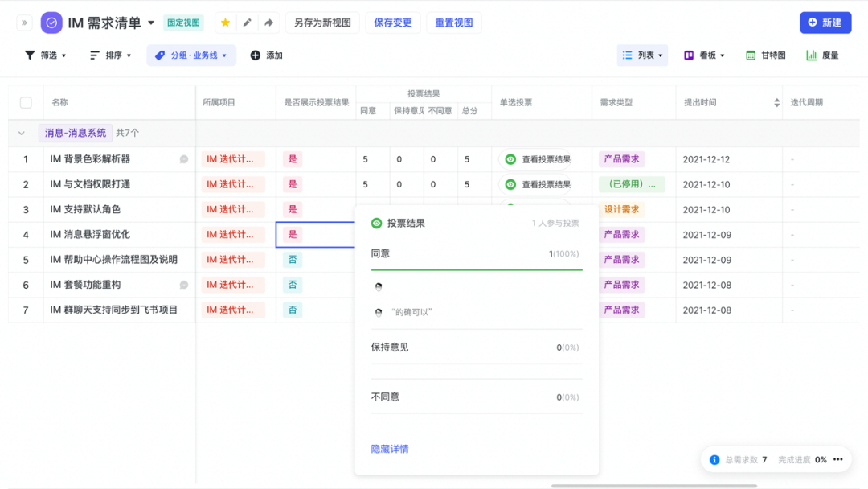This screenshot has height=489, width=868.
Task: Click the pencil edit view icon
Action: pyautogui.click(x=247, y=23)
